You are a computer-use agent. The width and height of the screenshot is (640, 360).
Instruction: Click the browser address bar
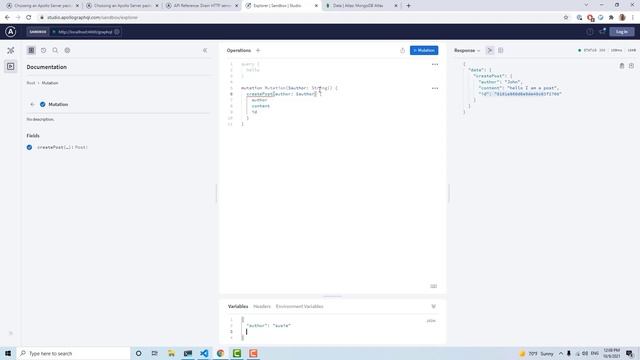click(302, 18)
